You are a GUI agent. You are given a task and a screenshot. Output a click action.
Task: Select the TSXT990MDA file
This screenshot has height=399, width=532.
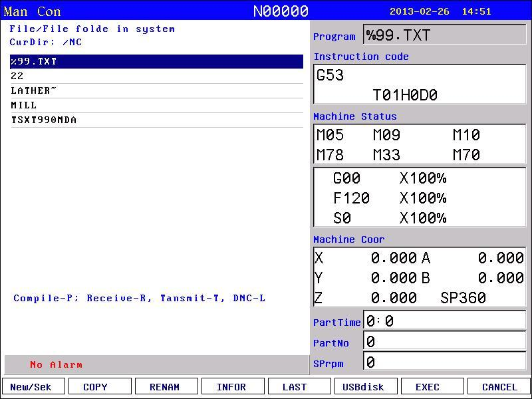(156, 120)
